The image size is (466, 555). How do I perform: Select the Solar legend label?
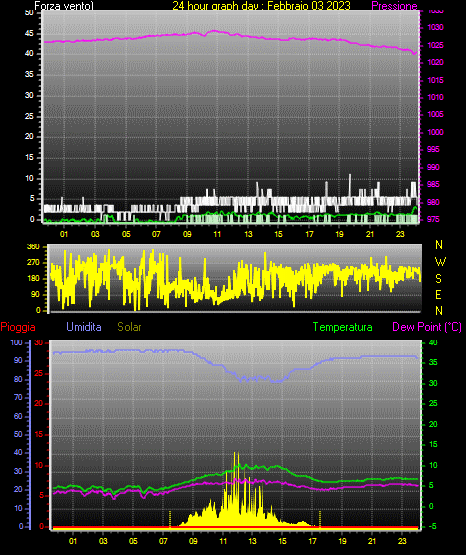[130, 327]
